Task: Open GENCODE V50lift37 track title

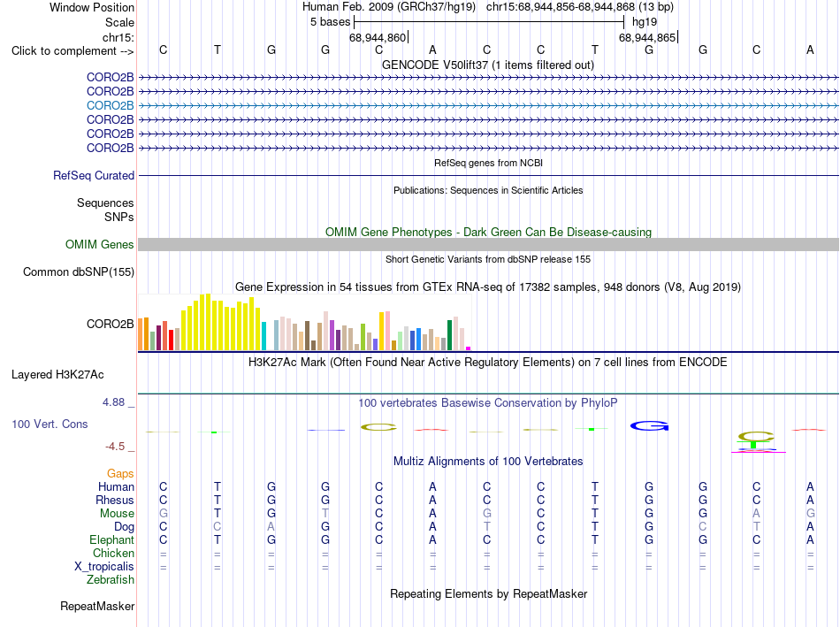Action: 487,65
